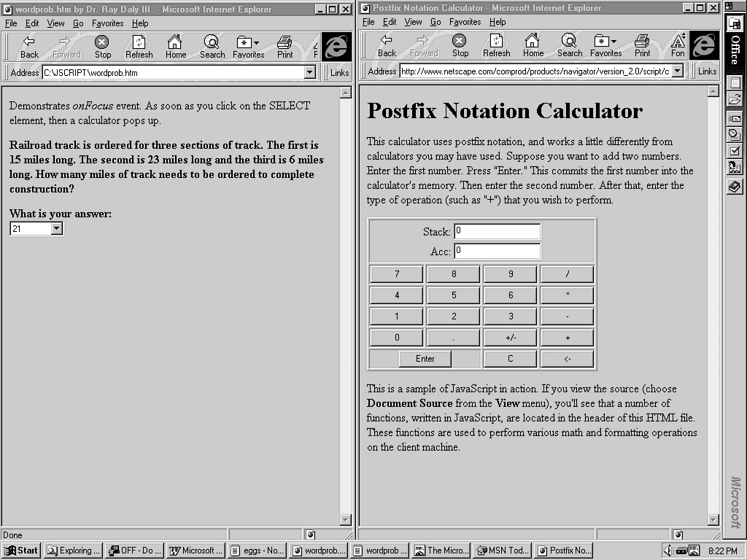Click the top icon on the Office shortcut bar
The image size is (747, 560).
(x=735, y=23)
